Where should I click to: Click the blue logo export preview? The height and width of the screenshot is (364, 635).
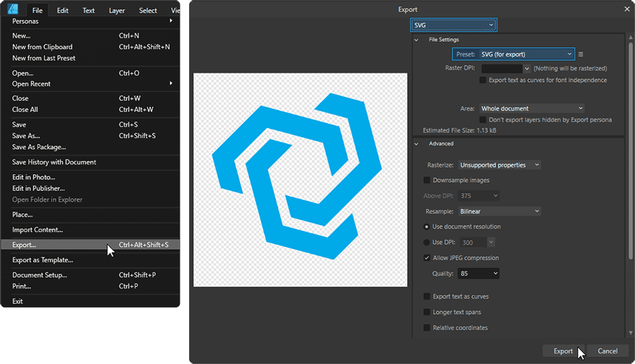point(301,180)
